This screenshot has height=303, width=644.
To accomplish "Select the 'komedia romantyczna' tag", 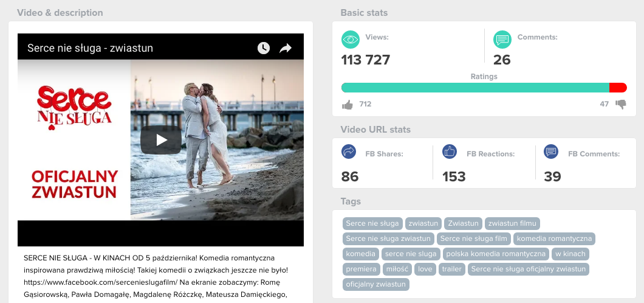I will point(554,239).
